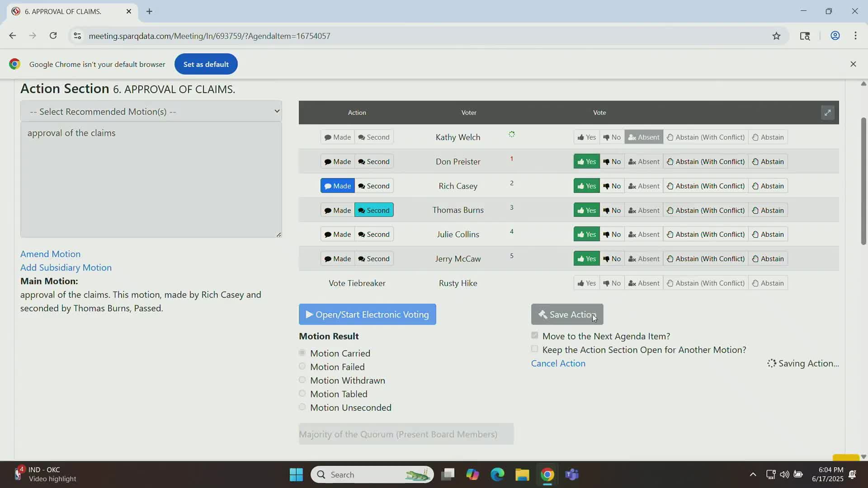Expand the voting table to fullscreen
The width and height of the screenshot is (868, 488).
pyautogui.click(x=827, y=113)
